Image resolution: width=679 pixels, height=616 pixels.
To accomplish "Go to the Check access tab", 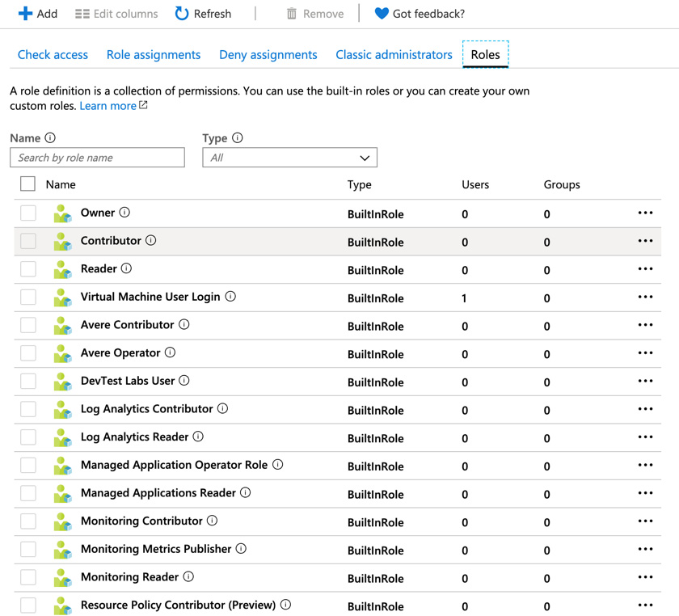I will [53, 55].
